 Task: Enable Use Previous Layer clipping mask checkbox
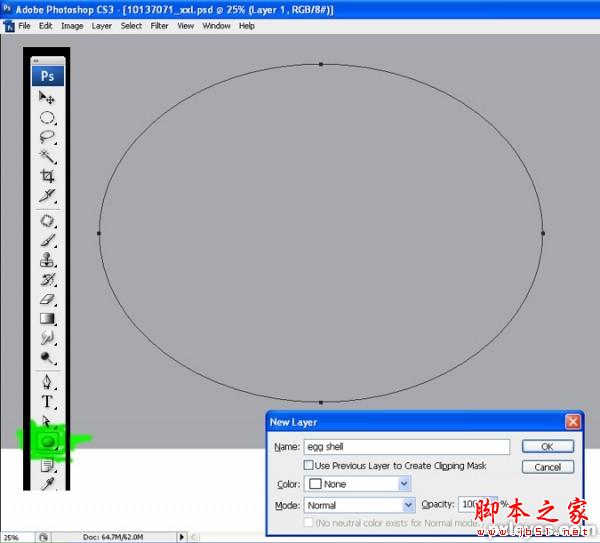pos(308,465)
